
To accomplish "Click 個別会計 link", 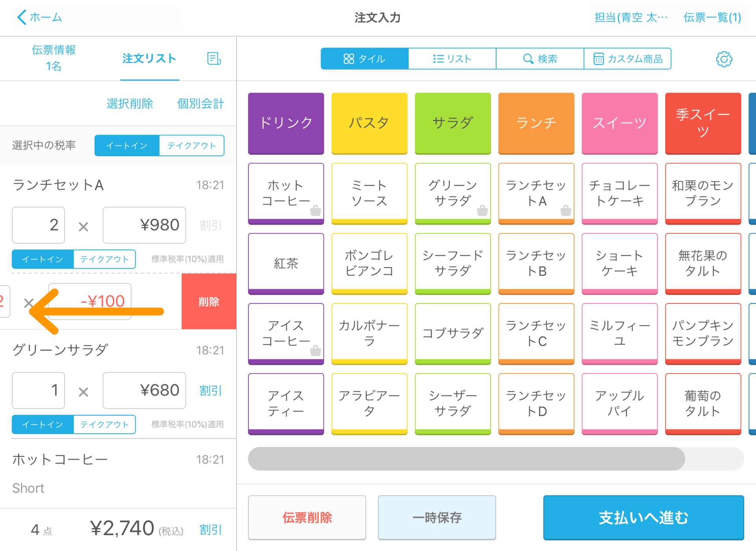I will (x=200, y=104).
